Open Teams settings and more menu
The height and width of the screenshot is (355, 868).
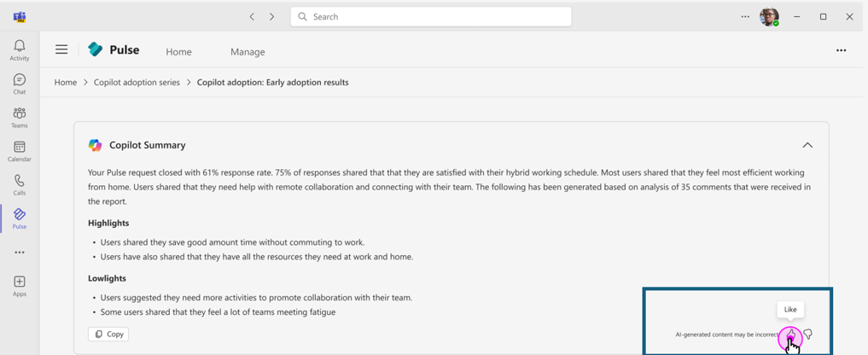click(x=745, y=16)
